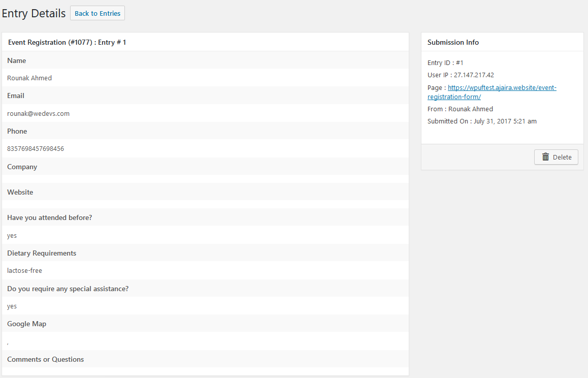Viewport: 588px width, 378px height.
Task: Select the lactose-free value
Action: tap(25, 271)
